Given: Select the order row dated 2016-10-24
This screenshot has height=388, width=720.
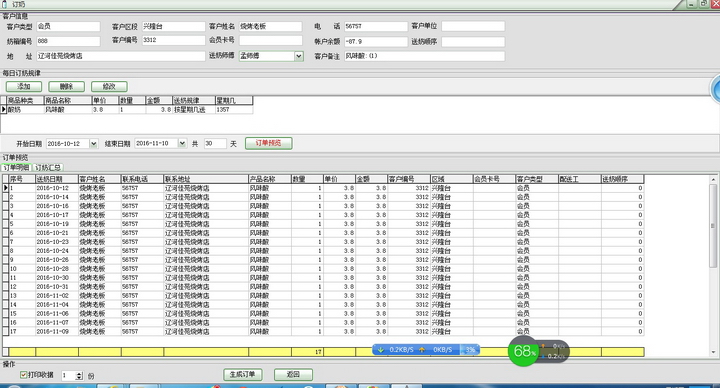Looking at the screenshot, I should coord(323,251).
